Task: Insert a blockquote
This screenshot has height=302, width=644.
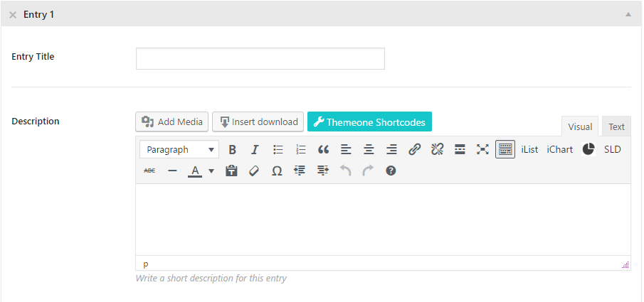Action: click(x=323, y=150)
